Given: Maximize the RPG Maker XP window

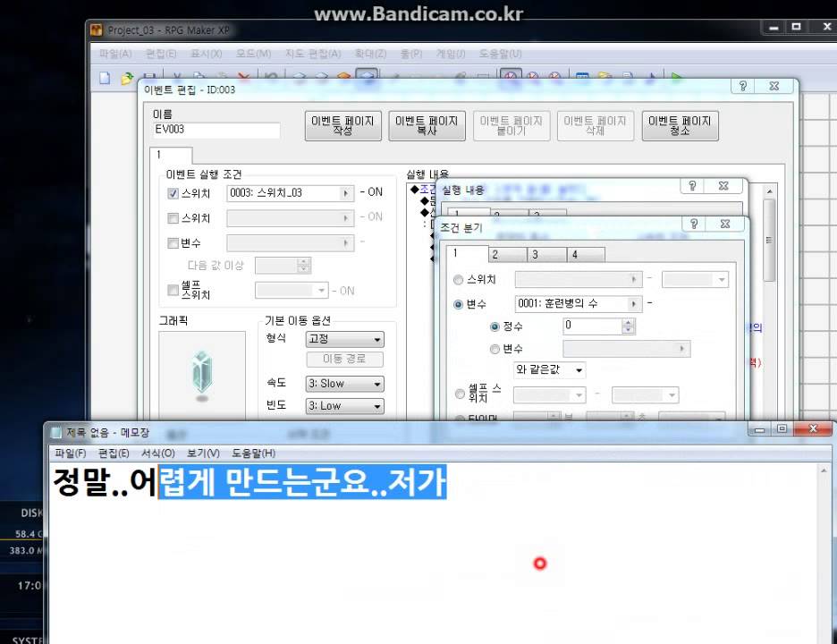Looking at the screenshot, I should coord(797,27).
